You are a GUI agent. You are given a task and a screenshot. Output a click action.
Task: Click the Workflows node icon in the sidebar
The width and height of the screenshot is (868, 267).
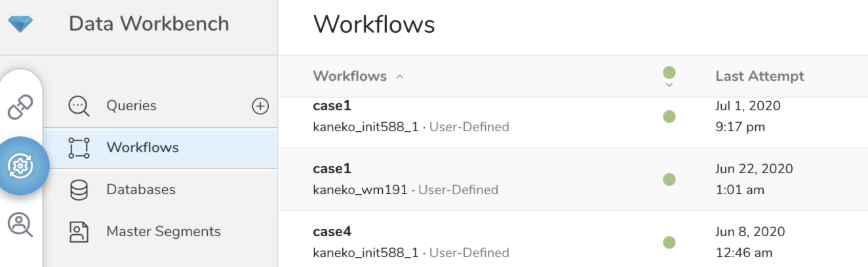click(x=79, y=148)
